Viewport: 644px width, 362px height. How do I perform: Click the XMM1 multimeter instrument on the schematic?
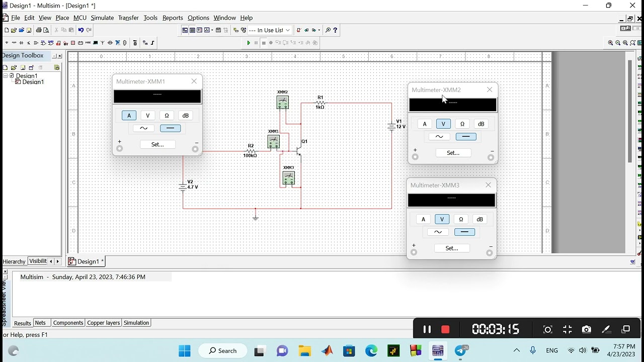(273, 142)
